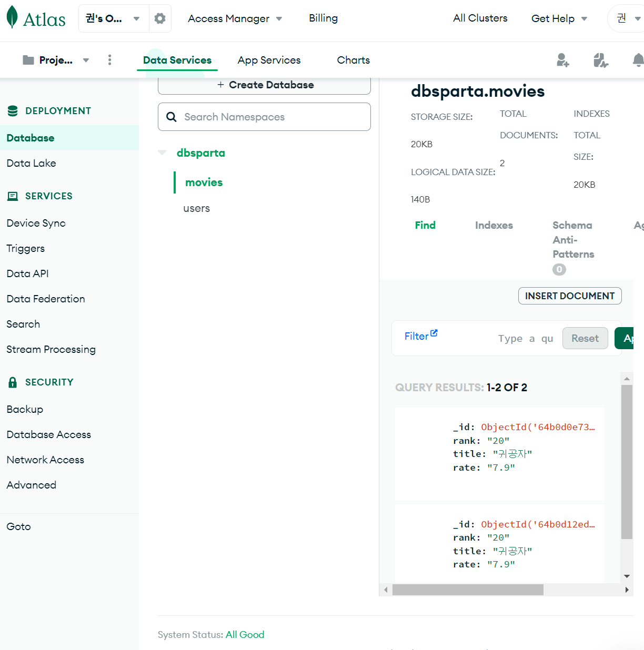Switch to the App Services tab
The image size is (644, 650).
click(269, 60)
